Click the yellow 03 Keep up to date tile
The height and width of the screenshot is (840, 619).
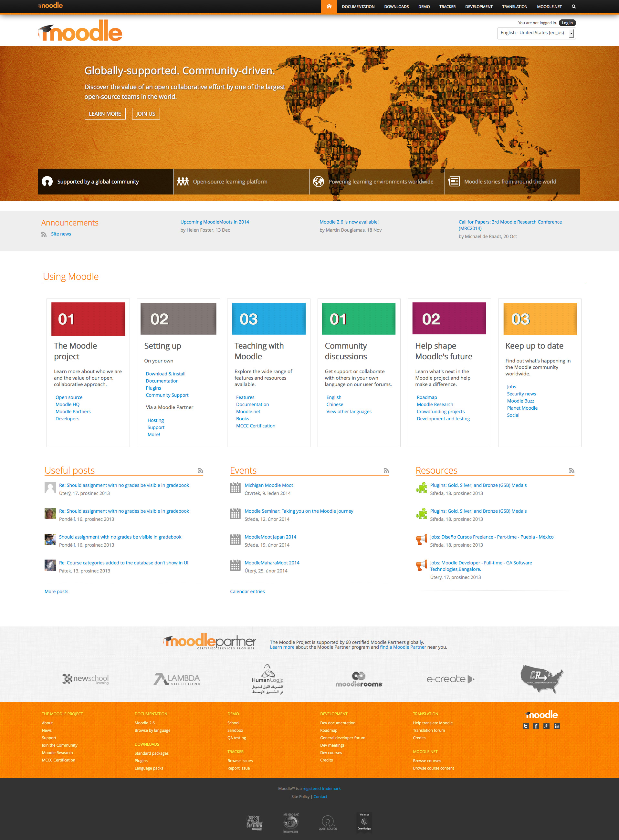pos(540,319)
